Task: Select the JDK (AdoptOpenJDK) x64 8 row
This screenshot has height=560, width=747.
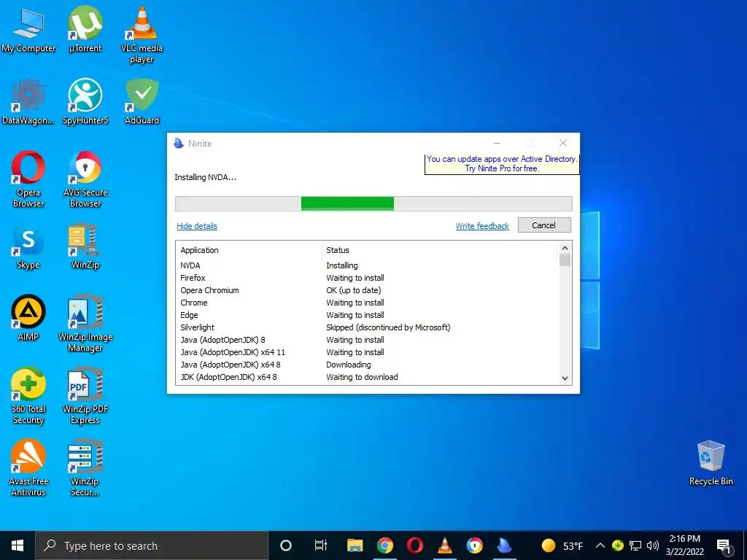Action: (x=367, y=377)
